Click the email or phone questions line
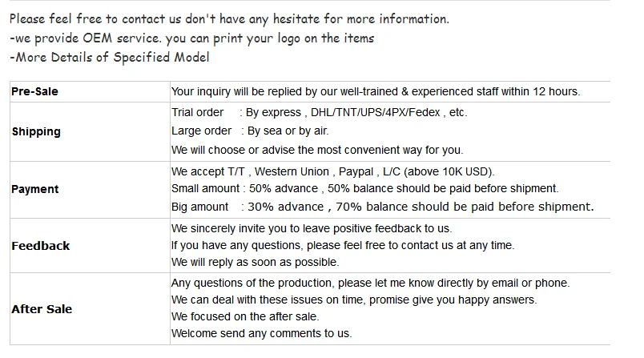Image resolution: width=644 pixels, height=358 pixels. (370, 284)
